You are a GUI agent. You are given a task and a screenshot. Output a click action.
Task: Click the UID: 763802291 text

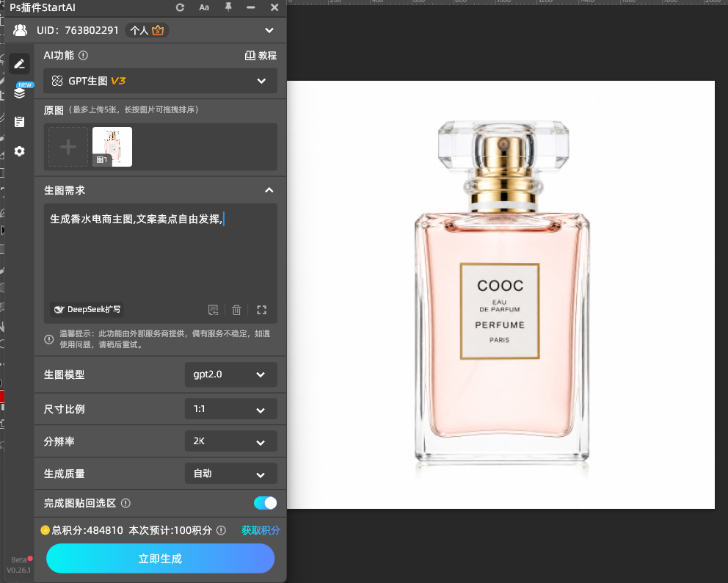click(78, 30)
